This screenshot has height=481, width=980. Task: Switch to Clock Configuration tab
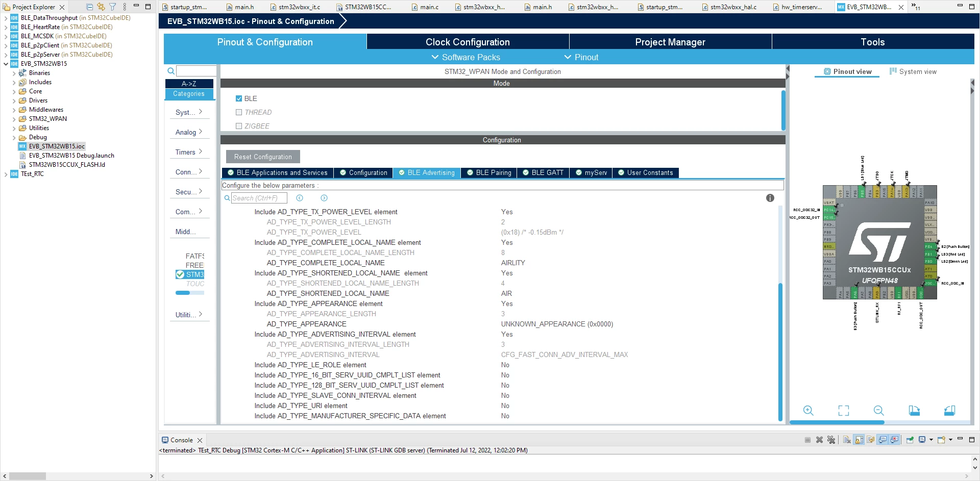click(468, 42)
